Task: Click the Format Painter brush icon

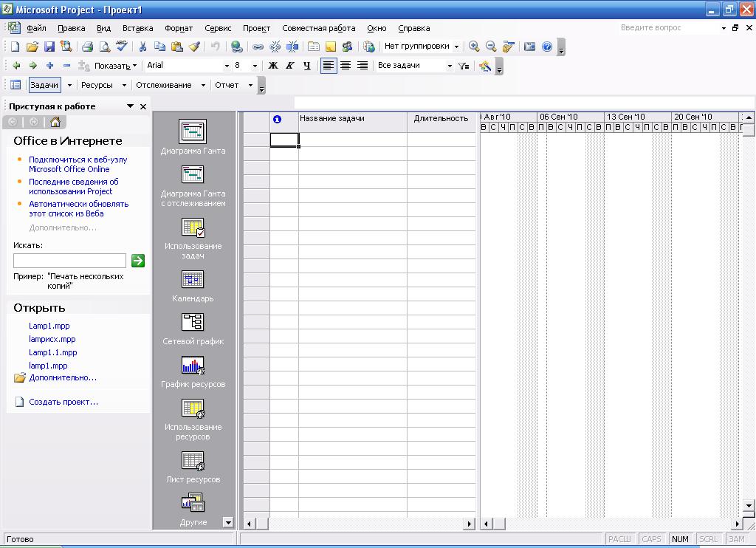Action: pos(194,47)
